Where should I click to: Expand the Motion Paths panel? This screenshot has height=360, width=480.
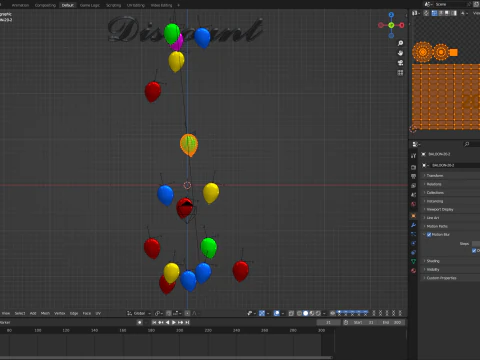click(x=450, y=226)
